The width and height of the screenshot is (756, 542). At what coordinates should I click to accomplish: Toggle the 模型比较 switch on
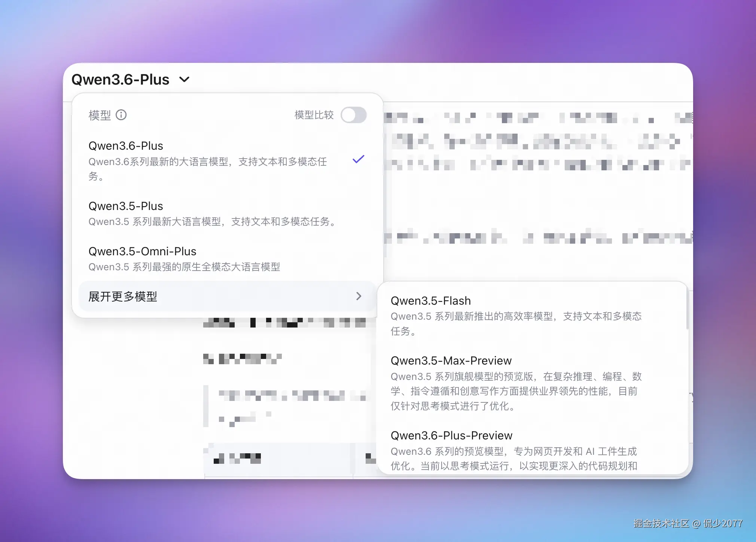click(354, 115)
